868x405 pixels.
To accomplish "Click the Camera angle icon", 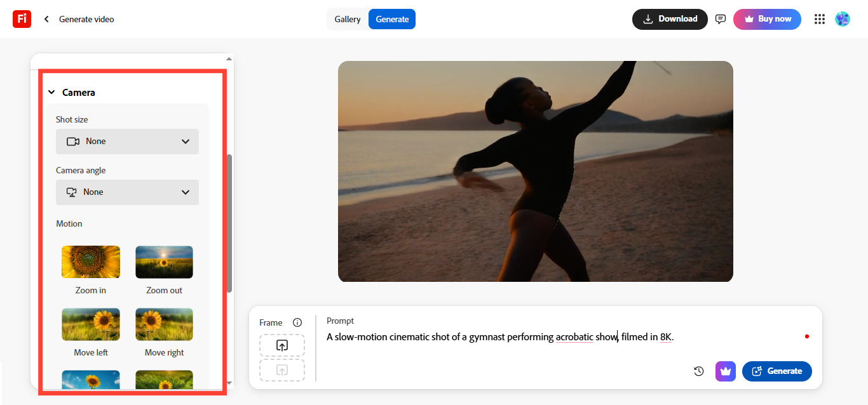I will 72,192.
